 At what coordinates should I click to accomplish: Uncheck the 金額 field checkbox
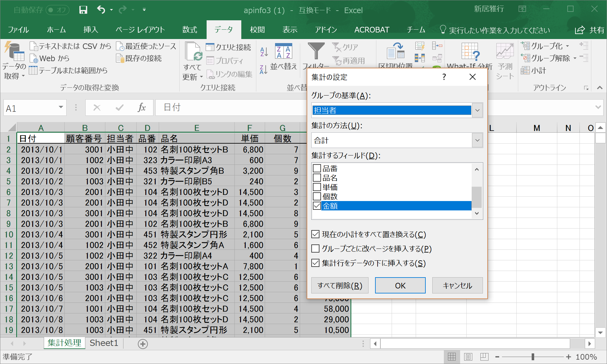[317, 206]
